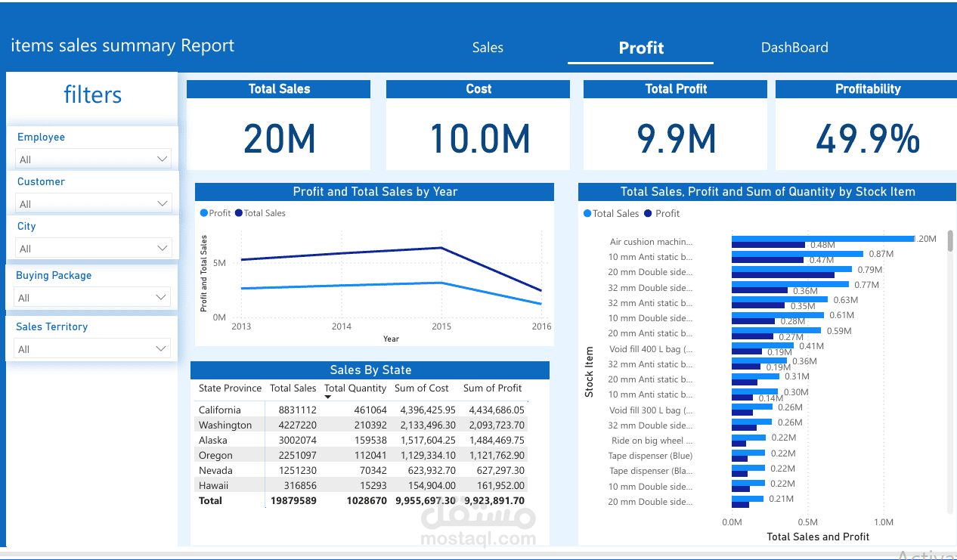Click the Sum of Profit column header
The image size is (957, 560).
[492, 388]
